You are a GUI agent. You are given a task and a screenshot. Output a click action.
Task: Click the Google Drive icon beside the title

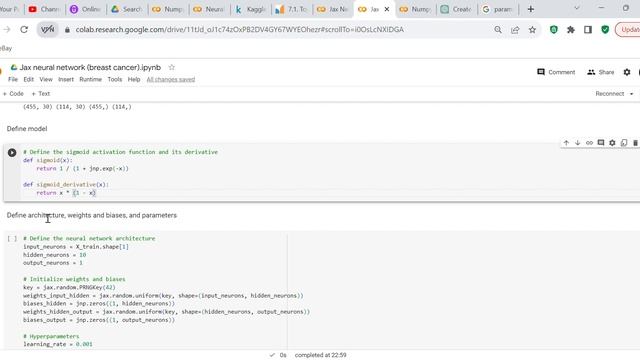14,67
